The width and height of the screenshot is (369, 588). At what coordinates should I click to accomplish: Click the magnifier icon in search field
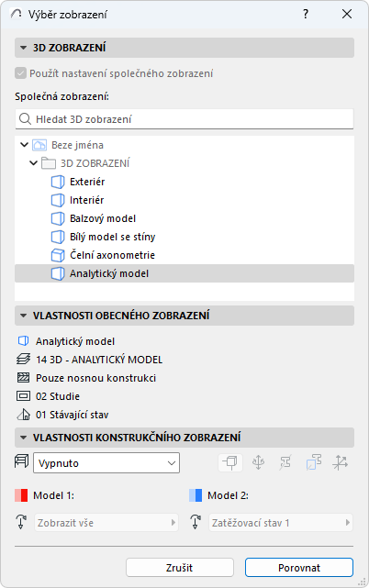point(25,119)
